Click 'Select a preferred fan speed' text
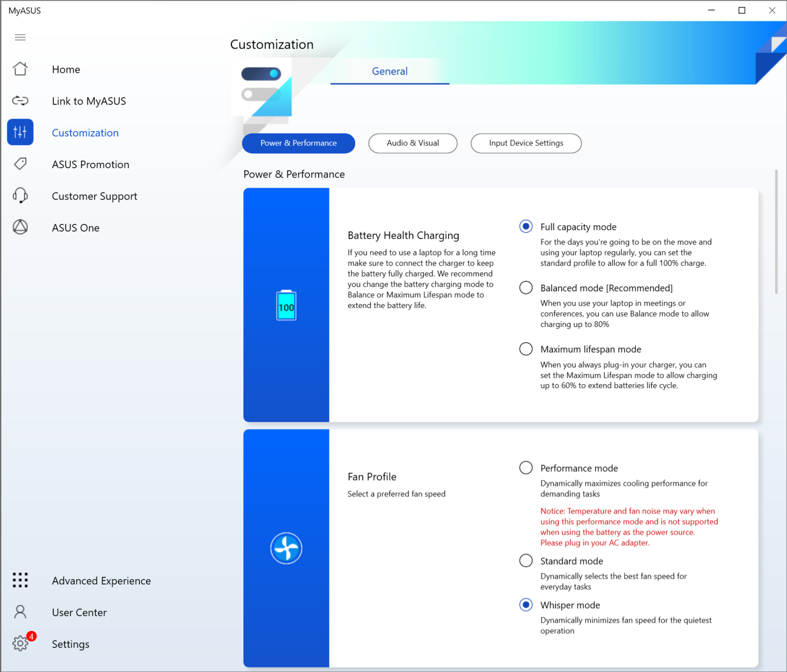787x672 pixels. (x=397, y=493)
